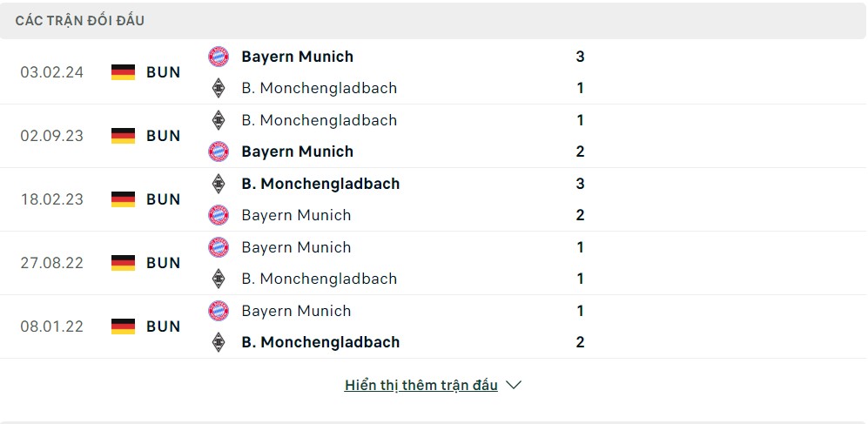Viewport: 868px width, 424px height.
Task: Expand list via chevron beside Hiển thị thêm
Action: (x=514, y=385)
